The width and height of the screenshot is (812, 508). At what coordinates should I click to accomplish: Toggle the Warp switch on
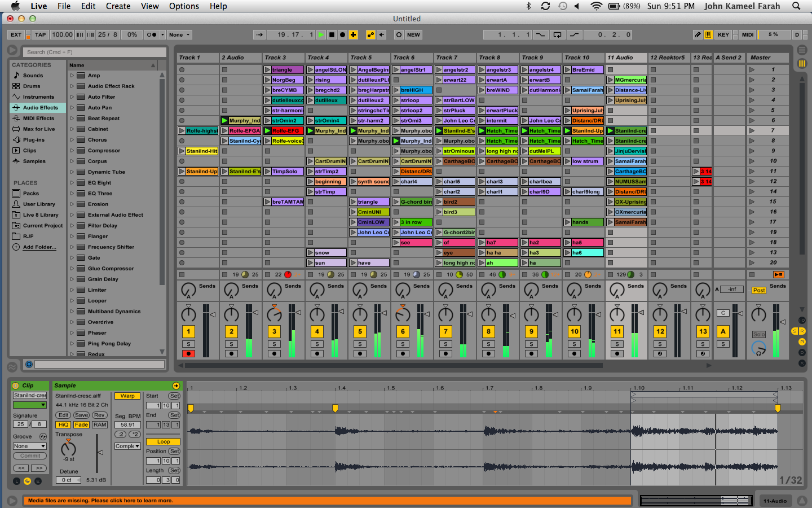[x=127, y=396]
